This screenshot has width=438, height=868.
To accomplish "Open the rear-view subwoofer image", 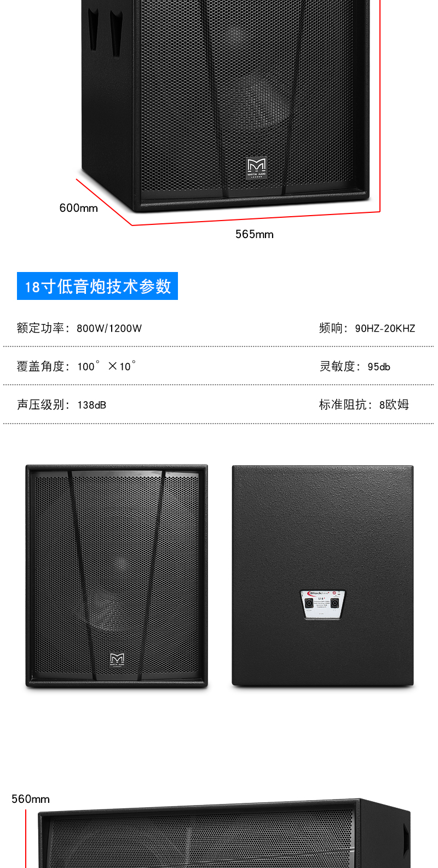I will click(323, 576).
